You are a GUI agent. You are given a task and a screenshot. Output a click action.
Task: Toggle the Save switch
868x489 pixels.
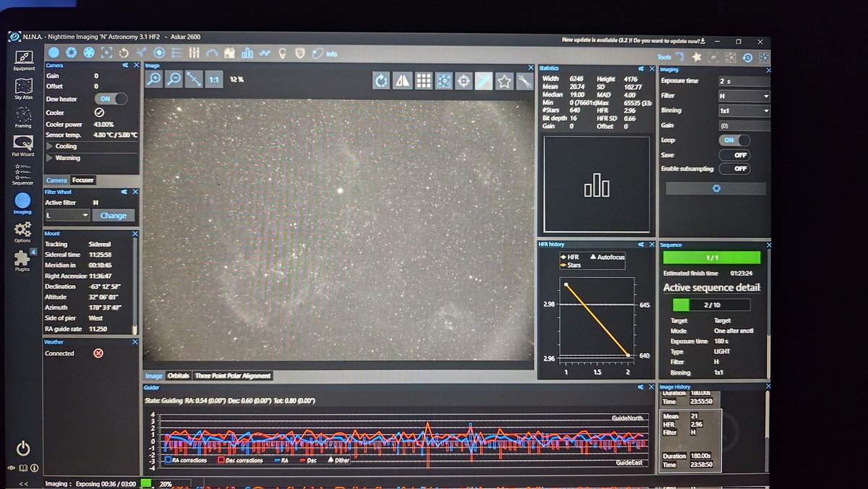point(733,155)
